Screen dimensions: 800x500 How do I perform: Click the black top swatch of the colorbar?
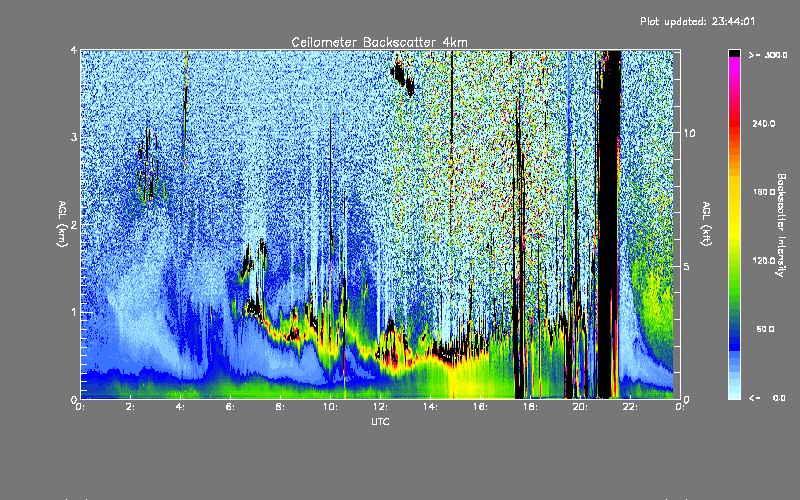point(734,53)
